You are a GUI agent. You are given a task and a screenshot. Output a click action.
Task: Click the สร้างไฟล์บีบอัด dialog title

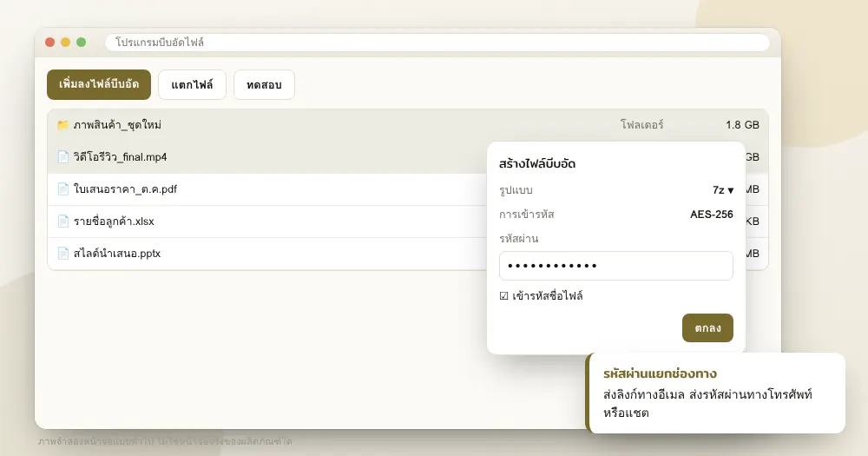coord(537,164)
